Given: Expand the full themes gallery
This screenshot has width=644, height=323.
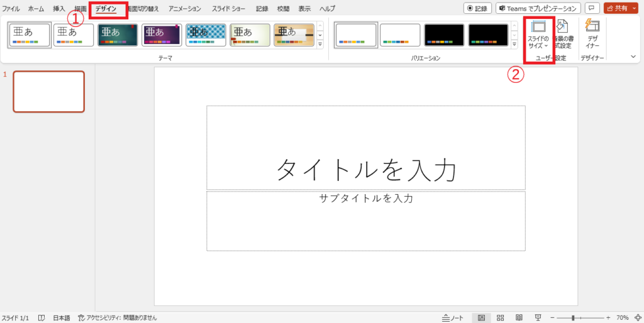Looking at the screenshot, I should pos(320,44).
